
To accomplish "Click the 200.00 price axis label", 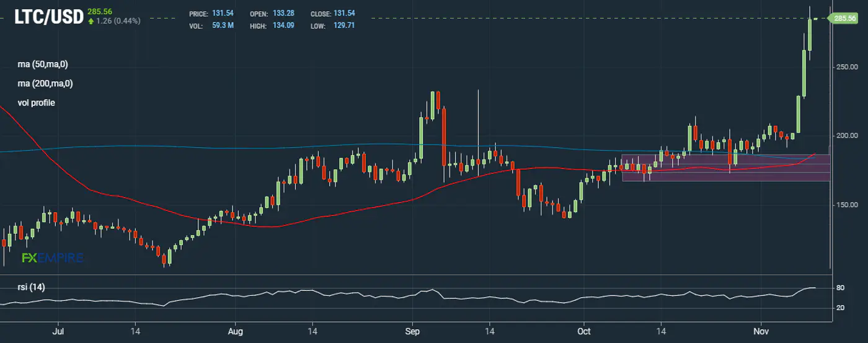I will click(846, 136).
